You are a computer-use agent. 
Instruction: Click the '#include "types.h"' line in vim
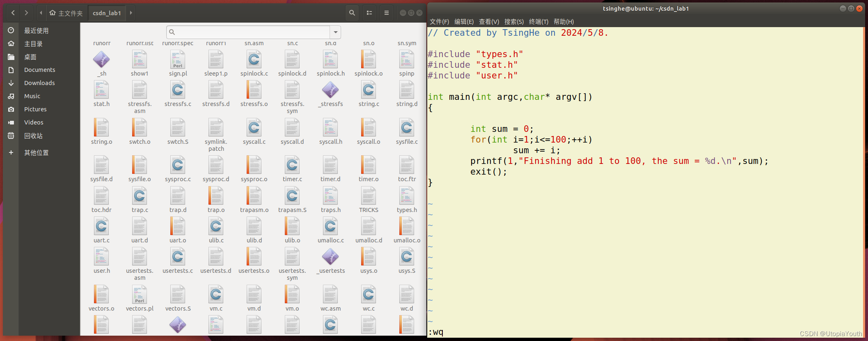tap(475, 54)
